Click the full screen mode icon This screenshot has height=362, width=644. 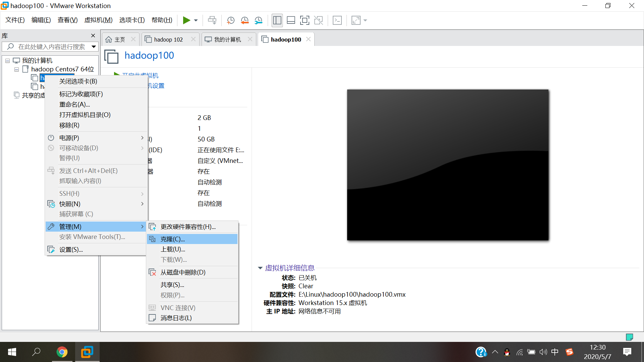[305, 20]
